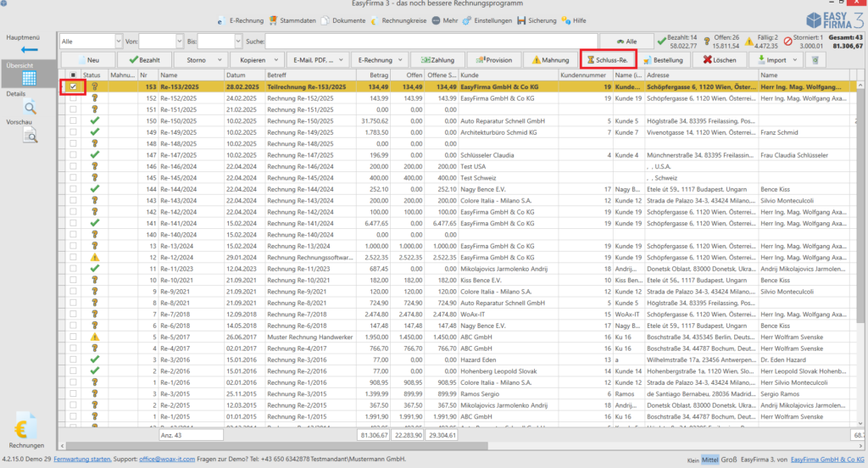Viewport: 868px width, 468px height.
Task: Tick checkbox for invoice Re-5/2017
Action: tap(73, 337)
